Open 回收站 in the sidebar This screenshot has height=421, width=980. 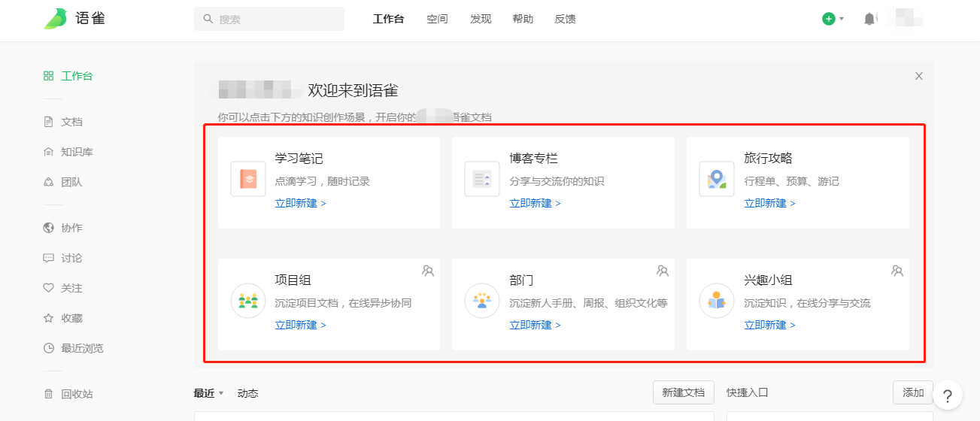(x=77, y=394)
